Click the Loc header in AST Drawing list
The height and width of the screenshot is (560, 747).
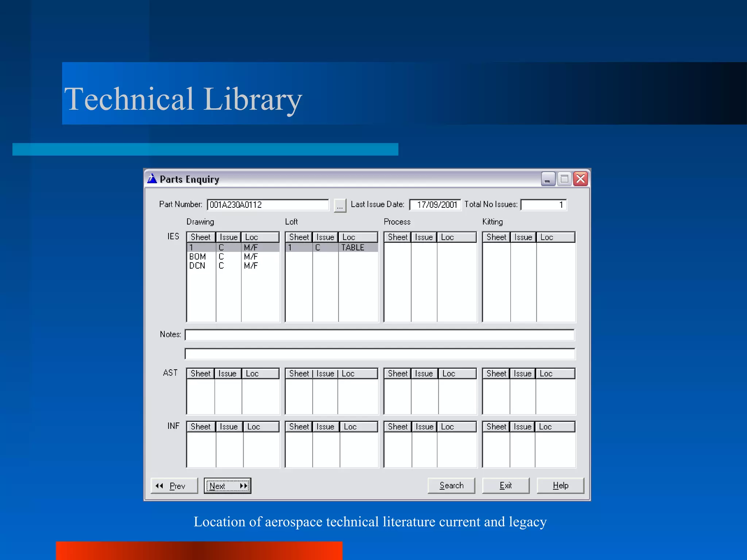pos(260,373)
